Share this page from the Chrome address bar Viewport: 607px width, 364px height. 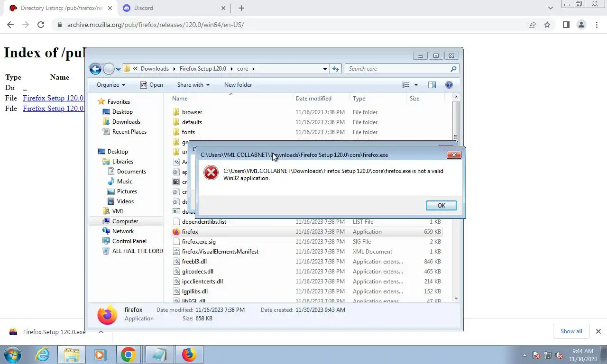532,25
